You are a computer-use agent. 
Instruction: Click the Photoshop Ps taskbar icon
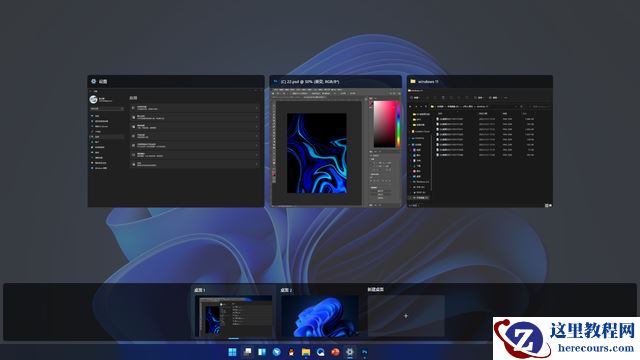coord(364,352)
